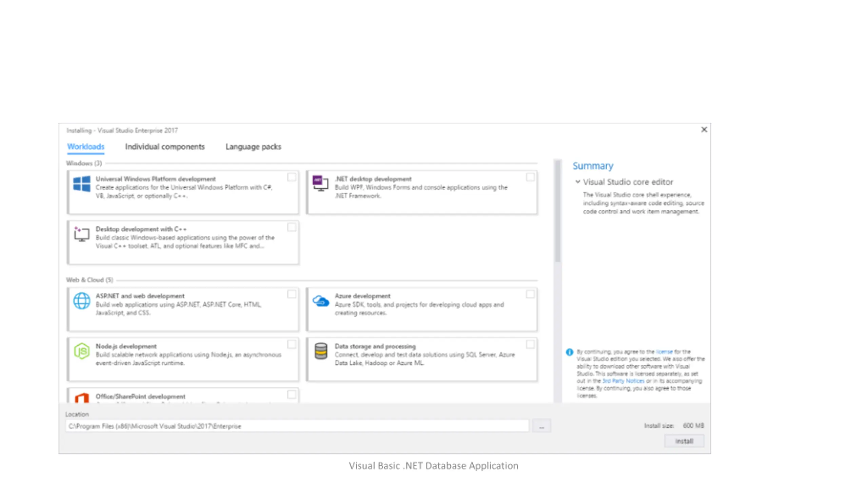This screenshot has height=488, width=868.
Task: Click the ASP.NET globe icon
Action: [x=82, y=301]
